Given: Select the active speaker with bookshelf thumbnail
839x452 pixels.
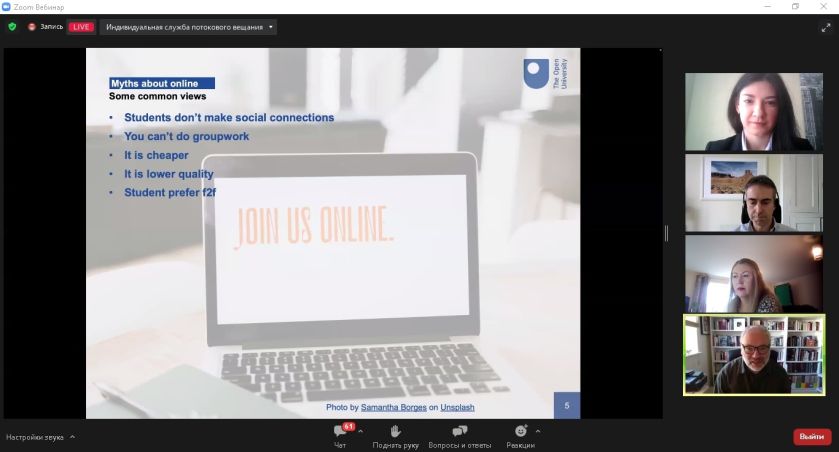Looking at the screenshot, I should pyautogui.click(x=754, y=355).
